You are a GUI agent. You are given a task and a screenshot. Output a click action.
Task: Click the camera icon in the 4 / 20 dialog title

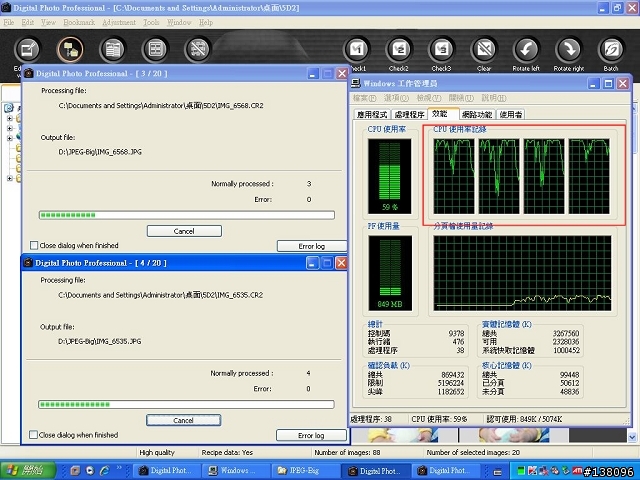28,263
